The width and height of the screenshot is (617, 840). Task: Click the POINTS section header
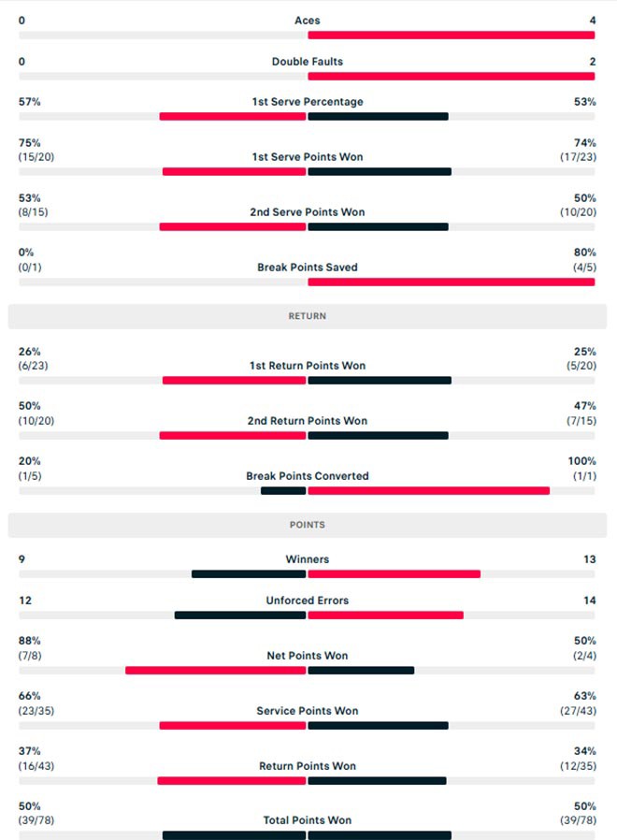pos(308,525)
